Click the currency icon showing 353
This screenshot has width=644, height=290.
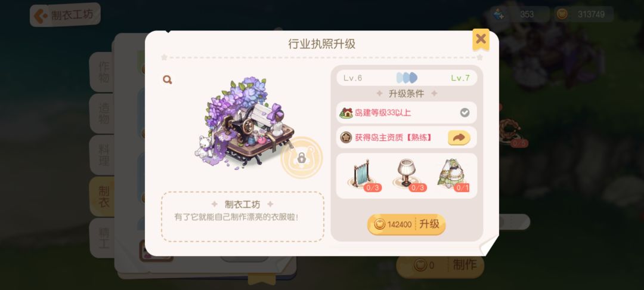(x=500, y=14)
